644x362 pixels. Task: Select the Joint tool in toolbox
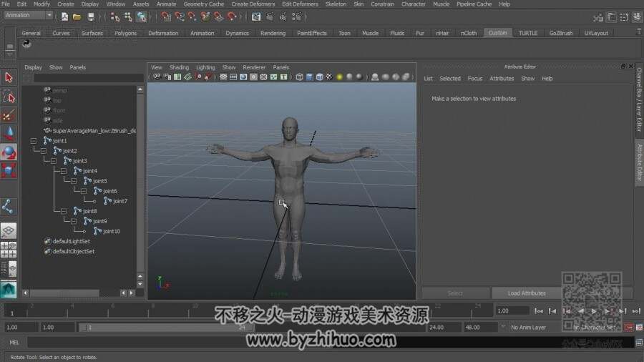pyautogui.click(x=8, y=207)
